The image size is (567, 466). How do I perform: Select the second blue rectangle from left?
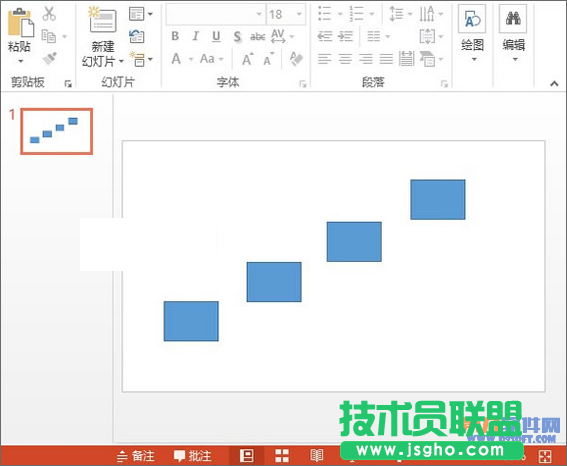(x=274, y=282)
